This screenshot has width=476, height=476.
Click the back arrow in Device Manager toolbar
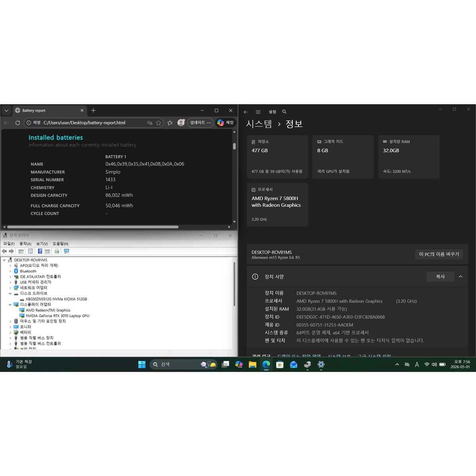(4, 251)
